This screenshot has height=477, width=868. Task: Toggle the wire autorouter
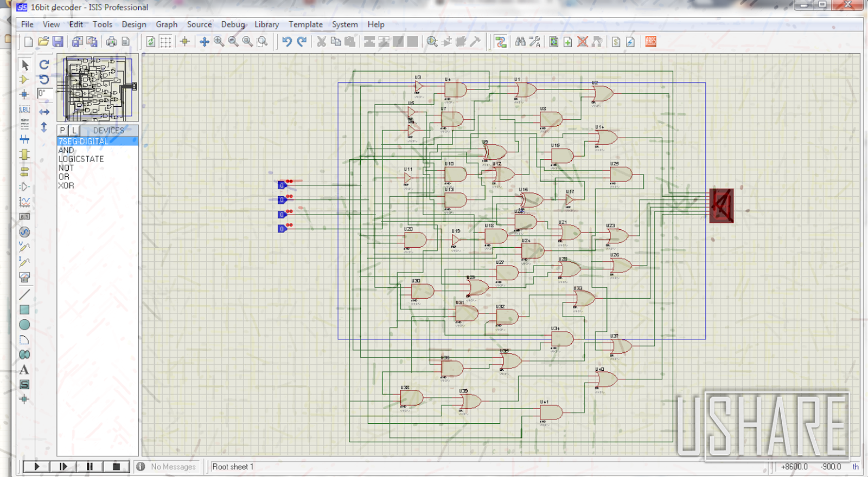(500, 42)
